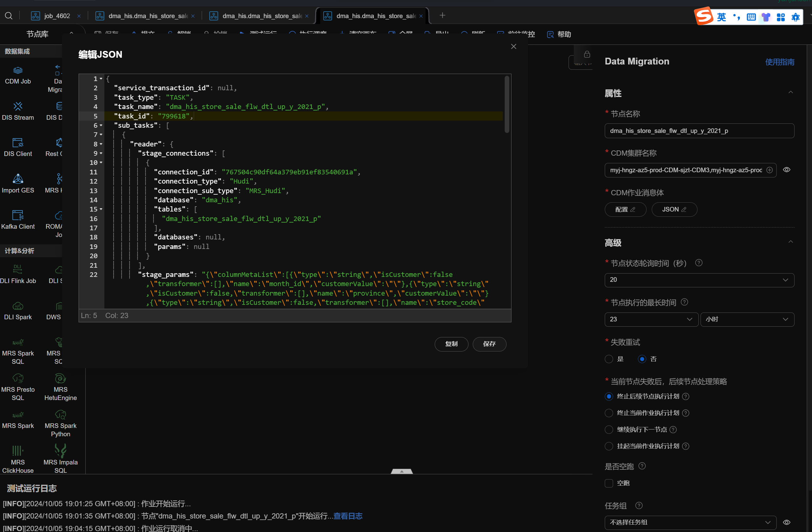Open the 节点状态轮询时间 dropdown showing 20
This screenshot has height=532, width=812.
tap(699, 280)
